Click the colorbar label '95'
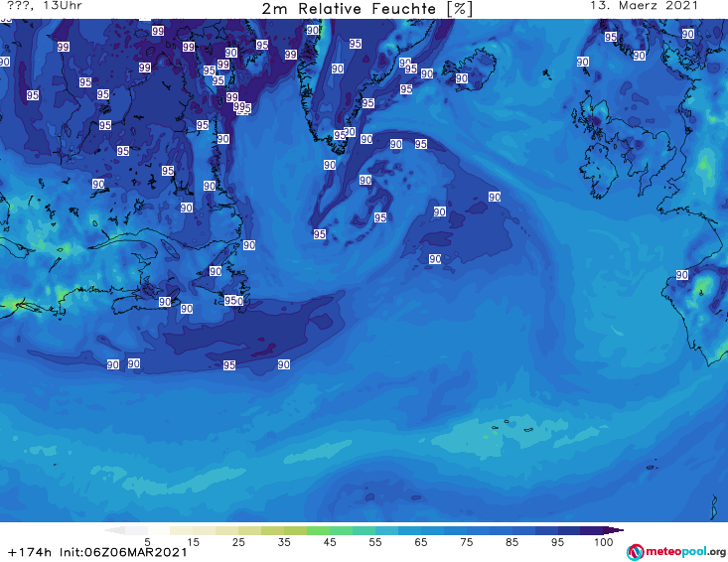The image size is (728, 562). (557, 542)
